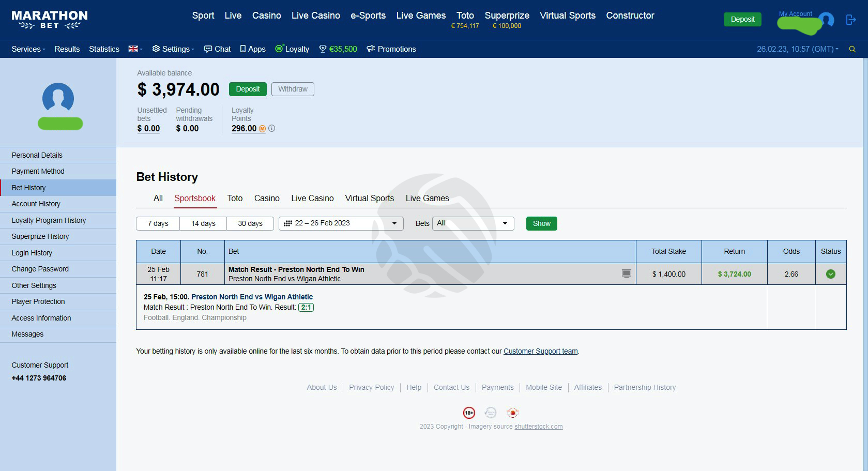Screen dimensions: 868x471
Task: Open the Toto section
Action: tap(465, 16)
